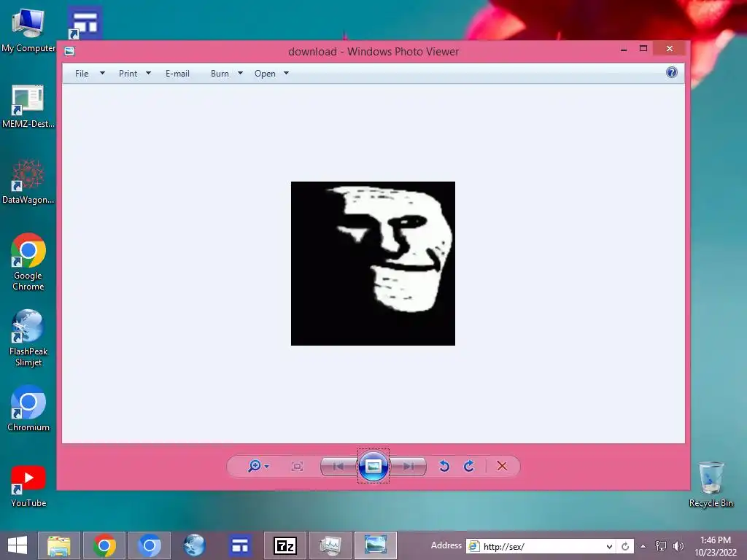Click the Address bar refresh button
This screenshot has width=747, height=560.
[x=625, y=546]
